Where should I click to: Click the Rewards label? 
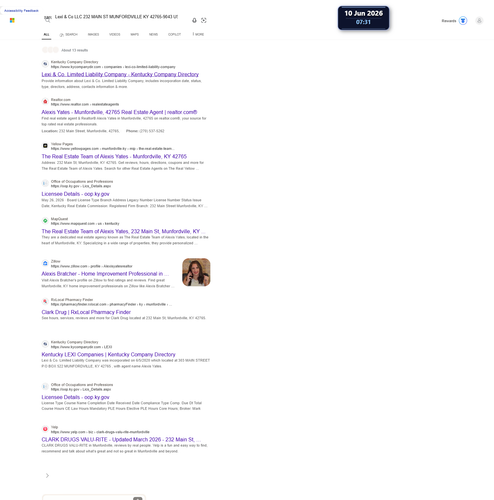coord(449,21)
